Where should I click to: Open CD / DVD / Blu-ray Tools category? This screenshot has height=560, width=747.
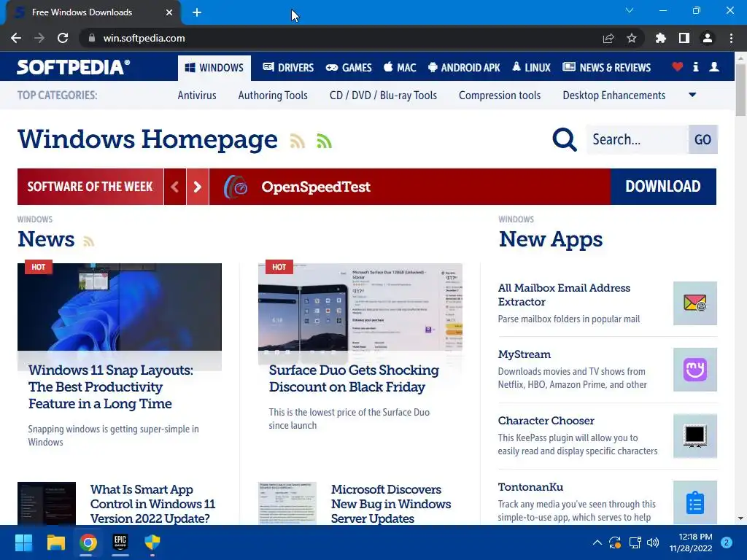(x=383, y=96)
